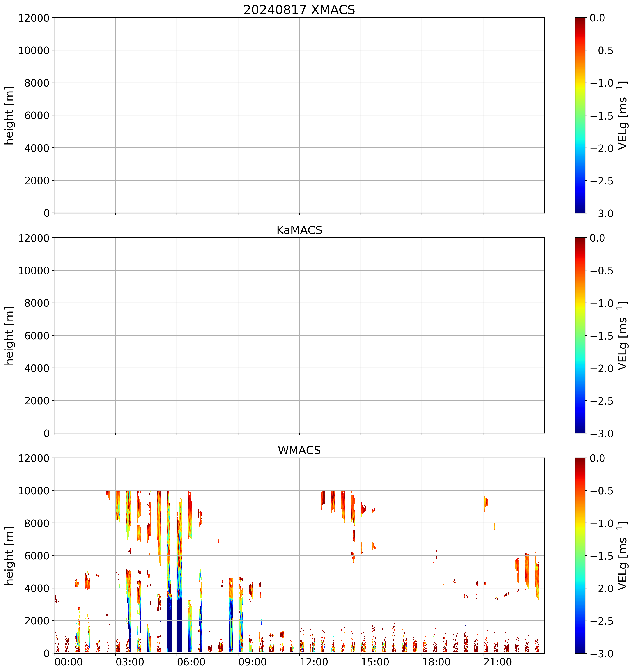Click the 12000 tick of the XMACS panel
This screenshot has width=634, height=672.
click(34, 18)
